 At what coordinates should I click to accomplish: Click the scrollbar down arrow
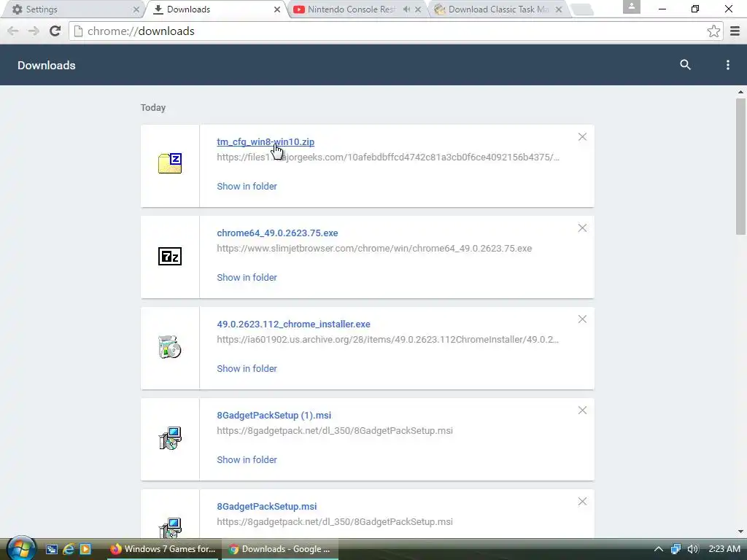point(740,532)
